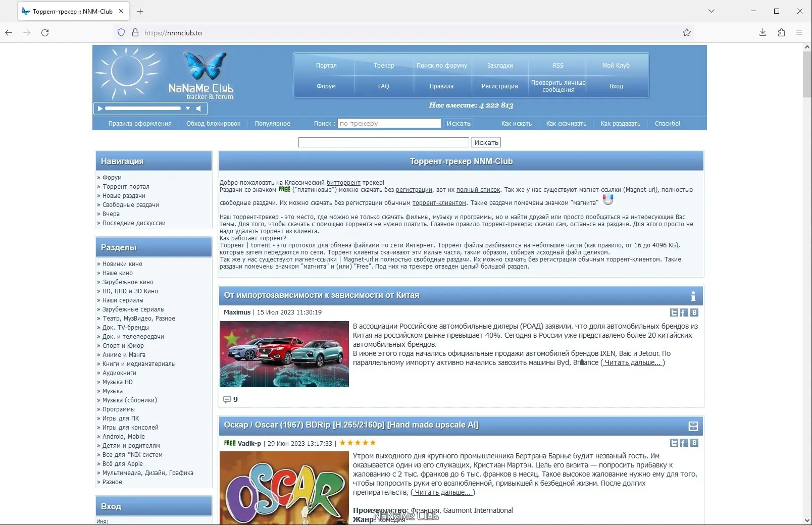This screenshot has height=525, width=812.
Task: Close the NNM-Club tab
Action: click(x=121, y=11)
